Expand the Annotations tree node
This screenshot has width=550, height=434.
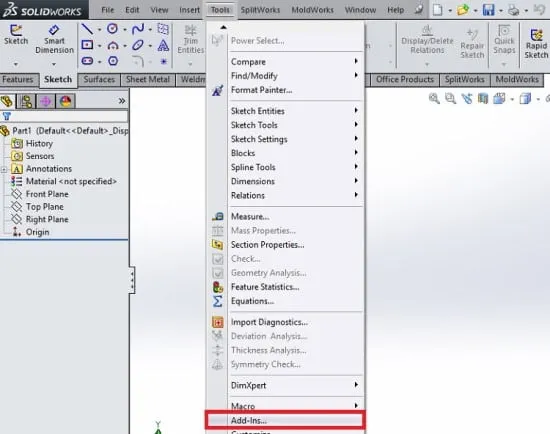[x=4, y=170]
